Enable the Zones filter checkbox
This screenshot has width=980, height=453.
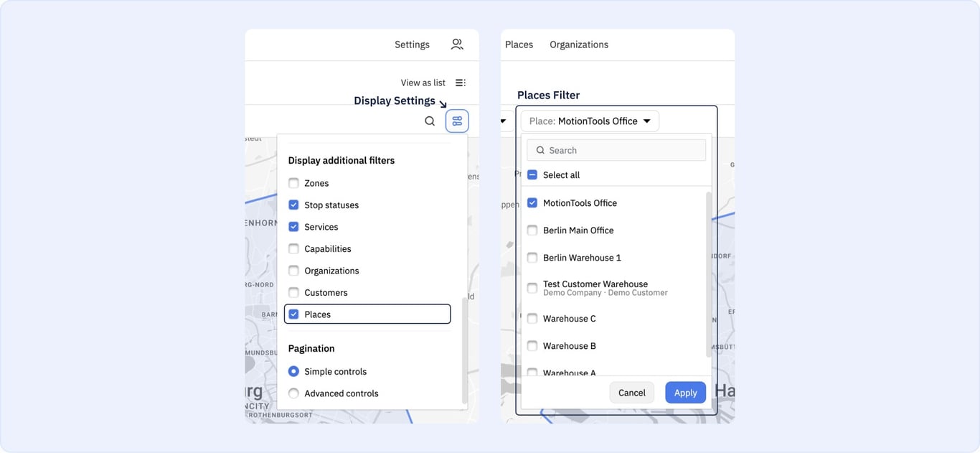click(x=293, y=183)
